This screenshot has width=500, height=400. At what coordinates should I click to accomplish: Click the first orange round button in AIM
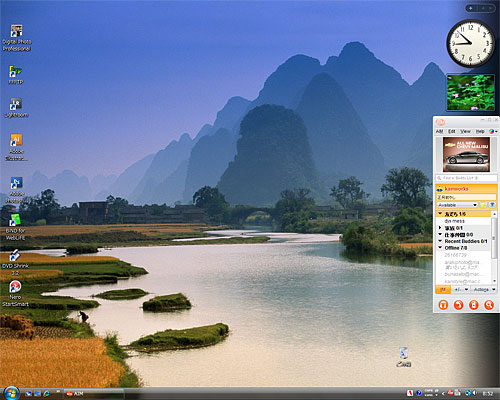click(x=443, y=304)
